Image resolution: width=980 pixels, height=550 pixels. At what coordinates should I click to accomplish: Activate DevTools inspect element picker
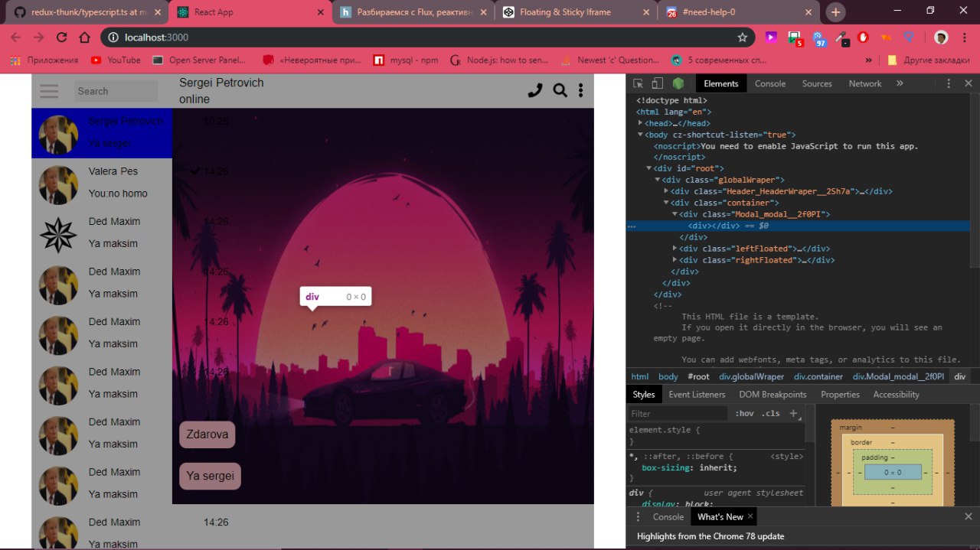coord(638,83)
